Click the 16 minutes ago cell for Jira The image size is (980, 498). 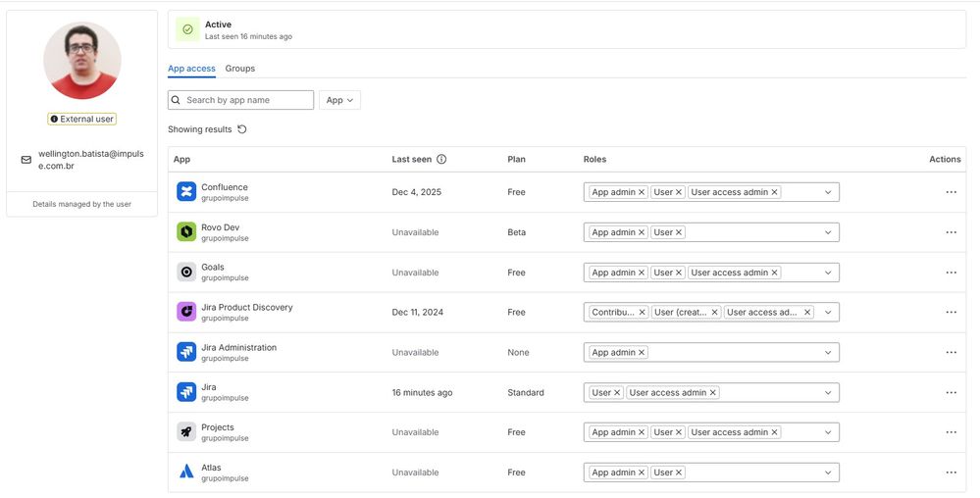(x=422, y=392)
